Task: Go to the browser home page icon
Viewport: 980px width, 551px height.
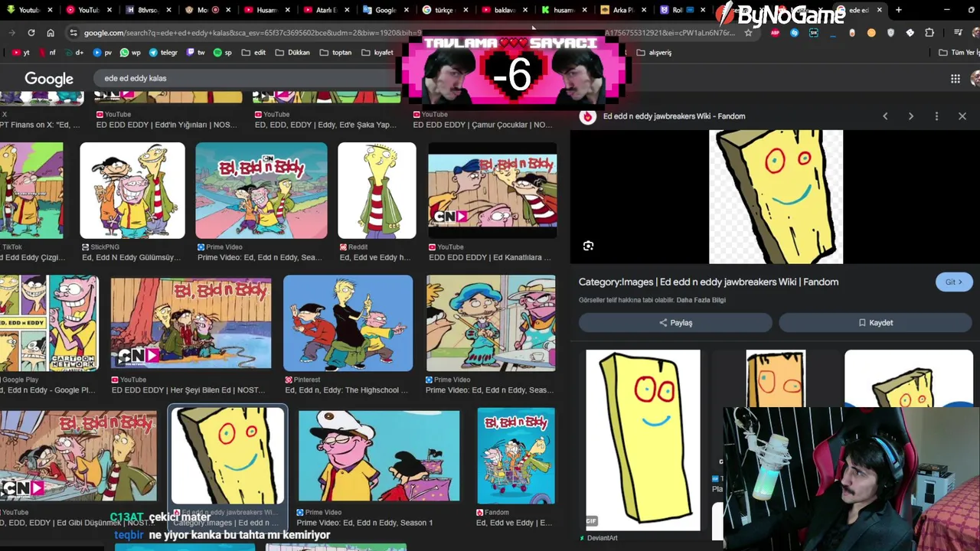Action: (x=51, y=33)
